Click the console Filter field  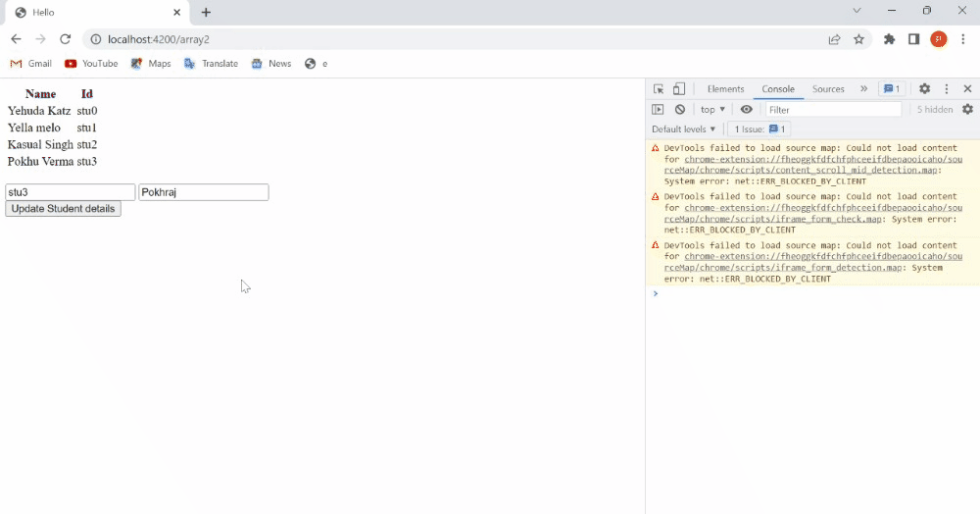[834, 110]
